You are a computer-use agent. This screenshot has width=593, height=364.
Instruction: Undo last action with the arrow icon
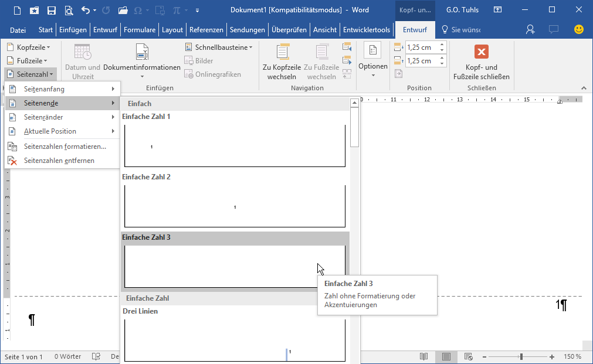pos(86,10)
